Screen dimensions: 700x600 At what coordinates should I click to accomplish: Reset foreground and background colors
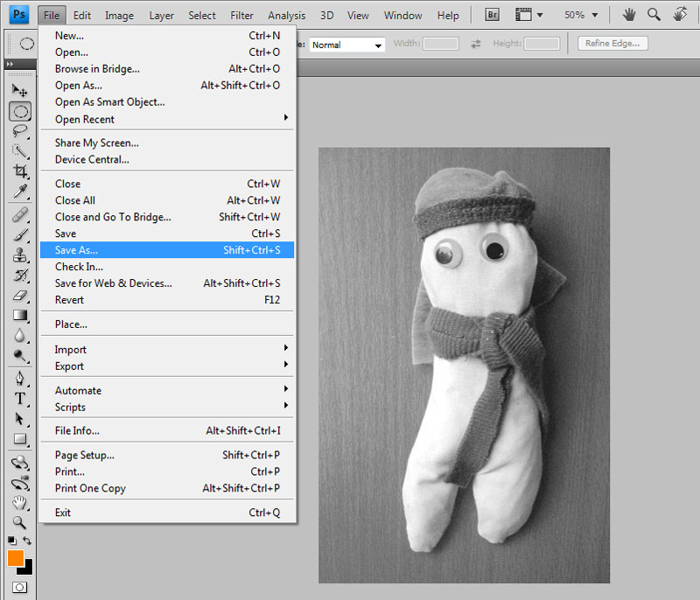11,539
